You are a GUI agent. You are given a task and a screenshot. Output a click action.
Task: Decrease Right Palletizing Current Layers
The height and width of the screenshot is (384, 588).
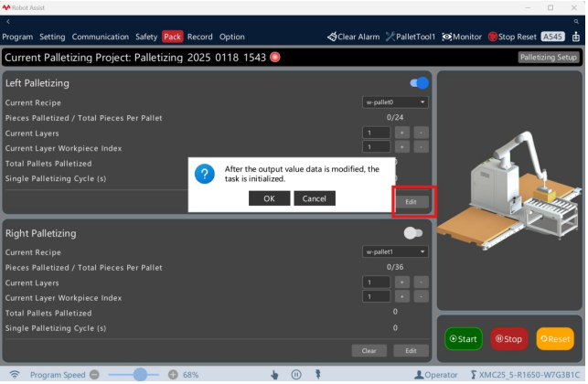(x=422, y=282)
